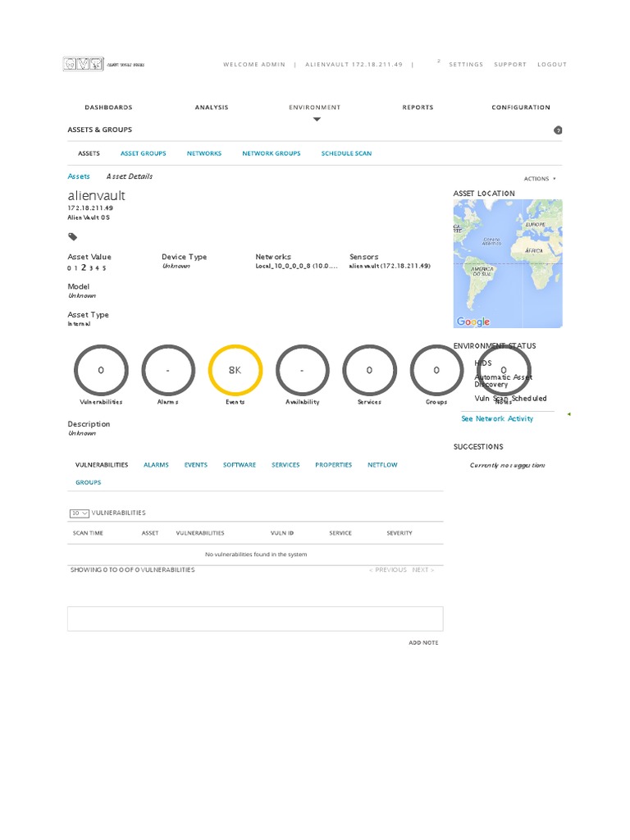Open the vulnerabilities page size dropdown
This screenshot has width=630, height=840.
(80, 514)
